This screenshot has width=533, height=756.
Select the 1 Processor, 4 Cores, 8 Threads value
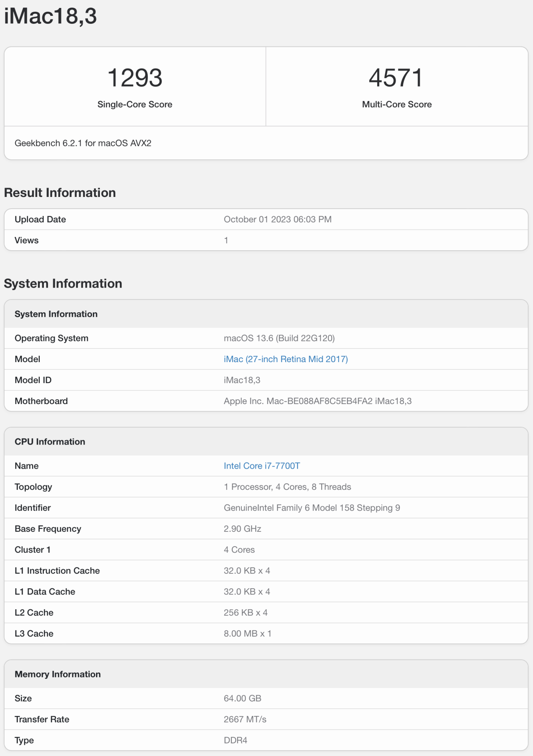coord(287,487)
